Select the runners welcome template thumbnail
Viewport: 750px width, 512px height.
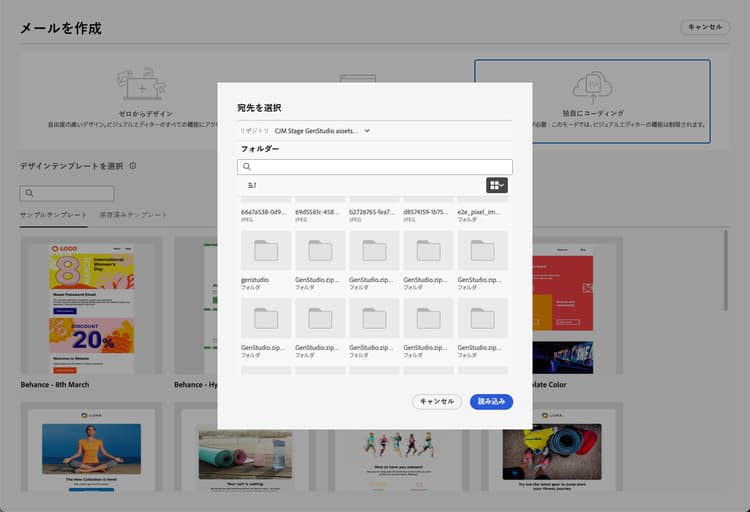coord(398,447)
